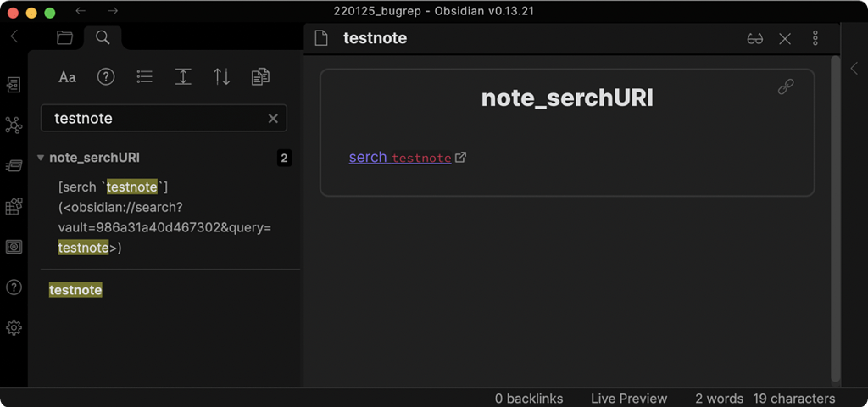
Task: Open the vault switcher safe icon
Action: pos(14,247)
